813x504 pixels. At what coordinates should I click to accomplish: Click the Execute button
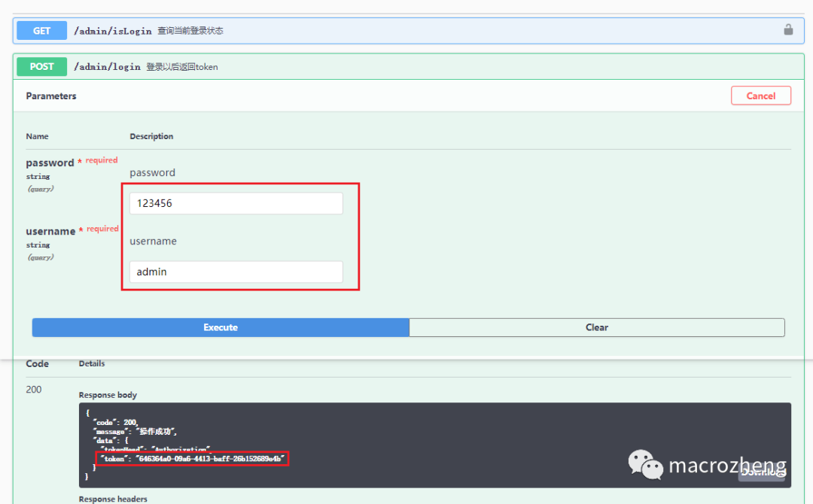click(x=221, y=327)
